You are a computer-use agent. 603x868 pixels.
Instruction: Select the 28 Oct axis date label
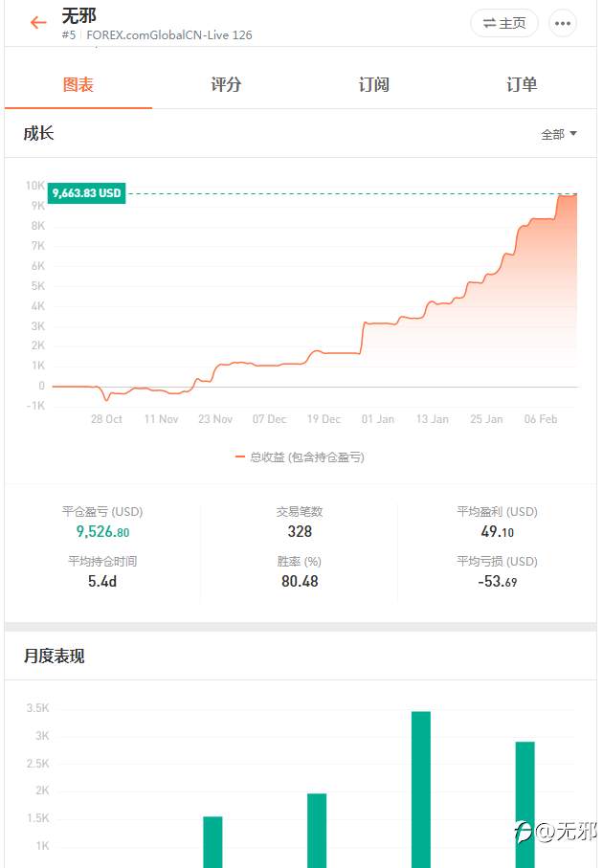point(106,419)
